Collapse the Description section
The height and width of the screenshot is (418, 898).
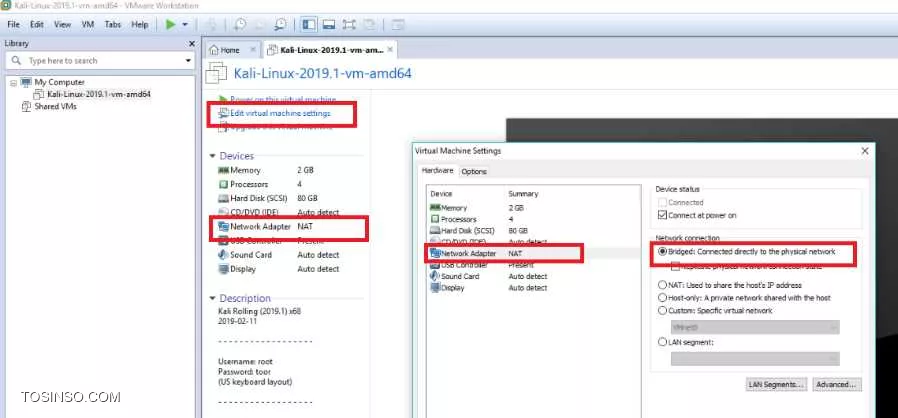[x=212, y=298]
